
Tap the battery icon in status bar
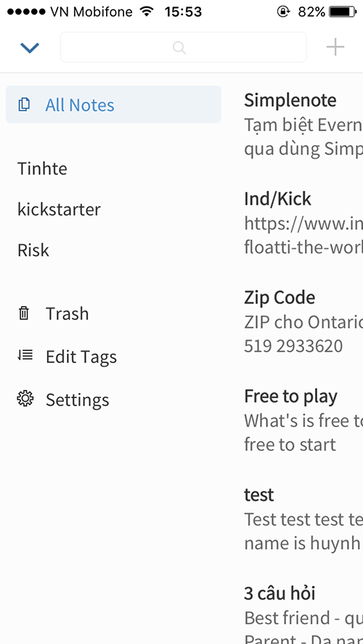pos(343,12)
